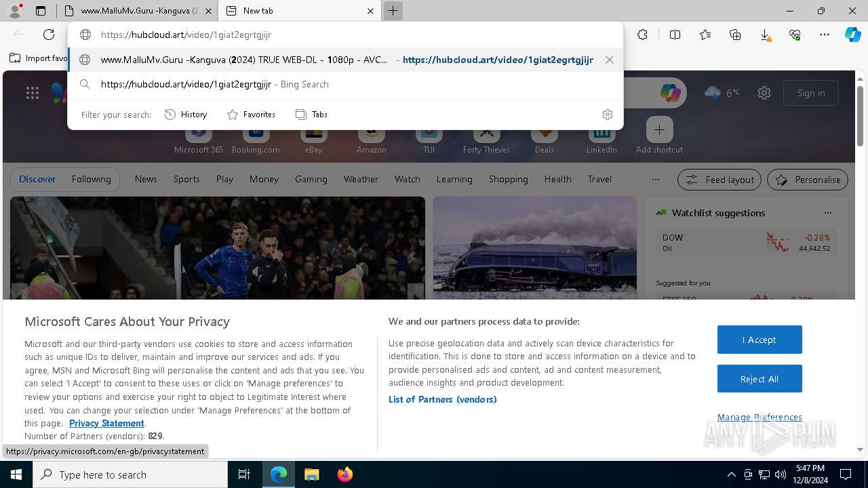Open the Money category
Viewport: 868px width, 488px height.
264,179
